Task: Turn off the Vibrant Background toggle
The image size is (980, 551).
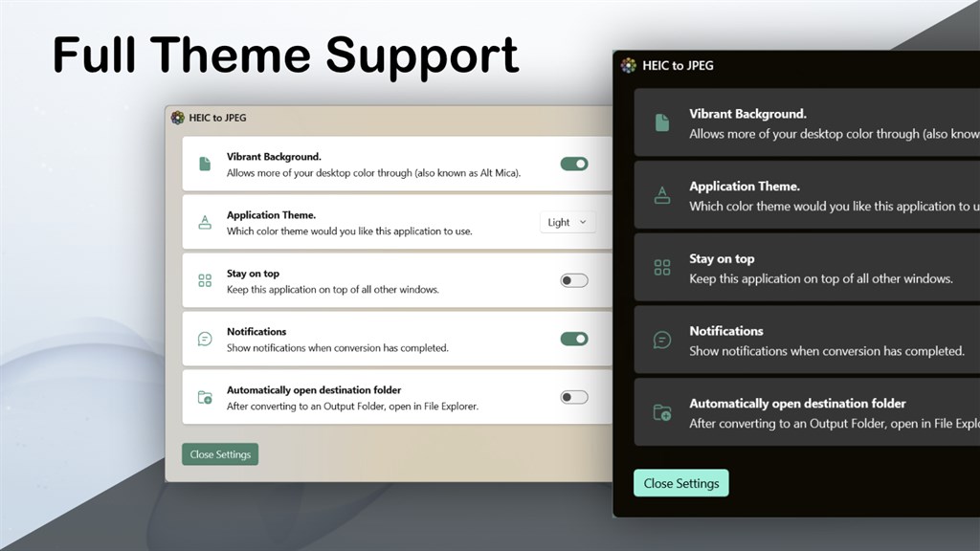Action: click(x=574, y=164)
